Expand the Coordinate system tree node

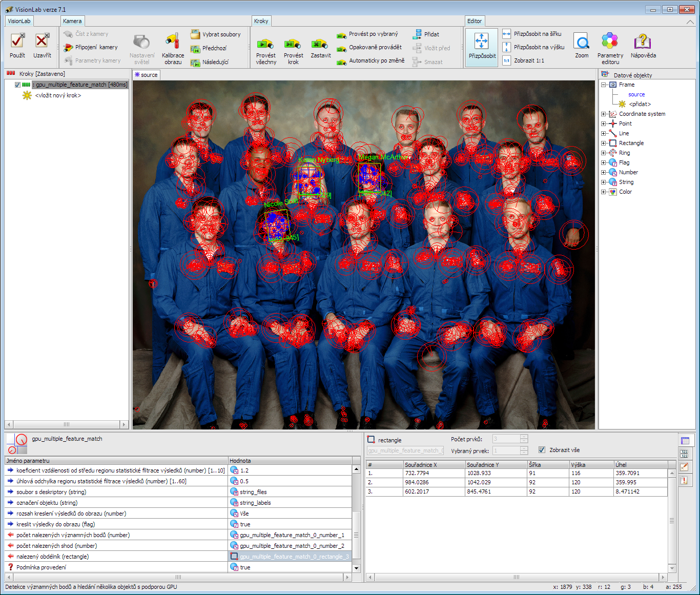(603, 114)
